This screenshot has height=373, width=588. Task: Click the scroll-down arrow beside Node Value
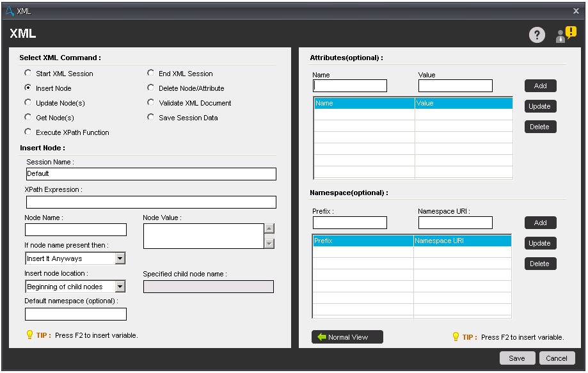coord(271,243)
